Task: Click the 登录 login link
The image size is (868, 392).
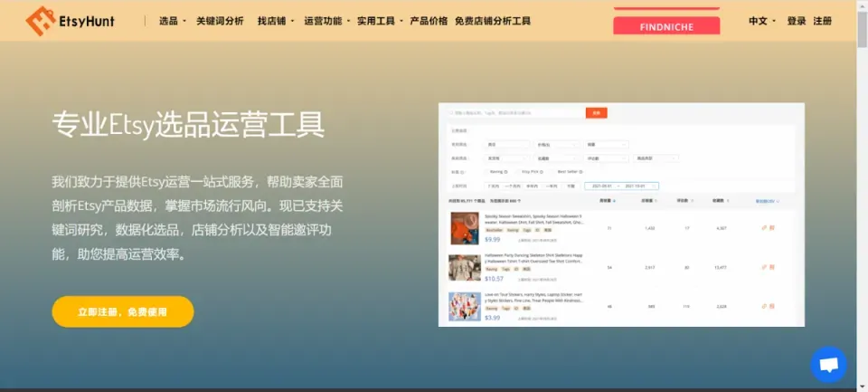Action: click(796, 21)
